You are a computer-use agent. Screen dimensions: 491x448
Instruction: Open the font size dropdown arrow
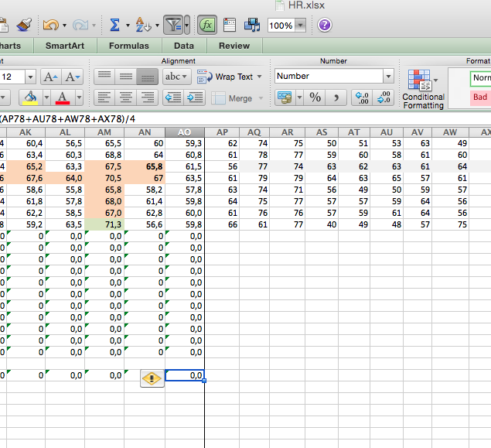(x=30, y=77)
